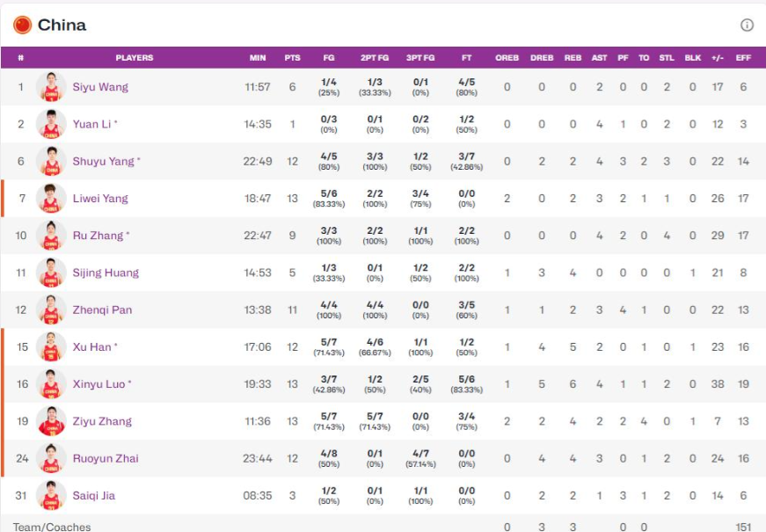The image size is (766, 532).
Task: Open Liwei Yang's player photo
Action: coord(51,199)
